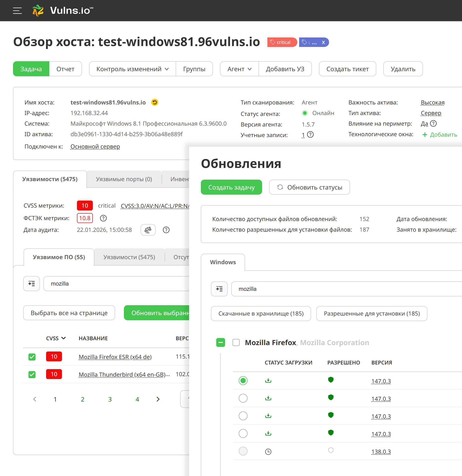Click the Создать задачу button

231,187
